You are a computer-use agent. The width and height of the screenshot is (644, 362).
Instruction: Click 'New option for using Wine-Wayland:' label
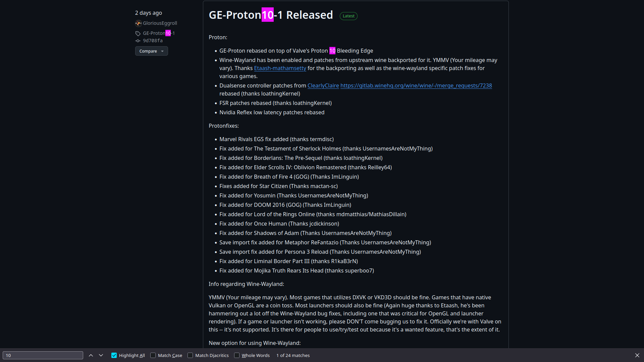pos(255,343)
